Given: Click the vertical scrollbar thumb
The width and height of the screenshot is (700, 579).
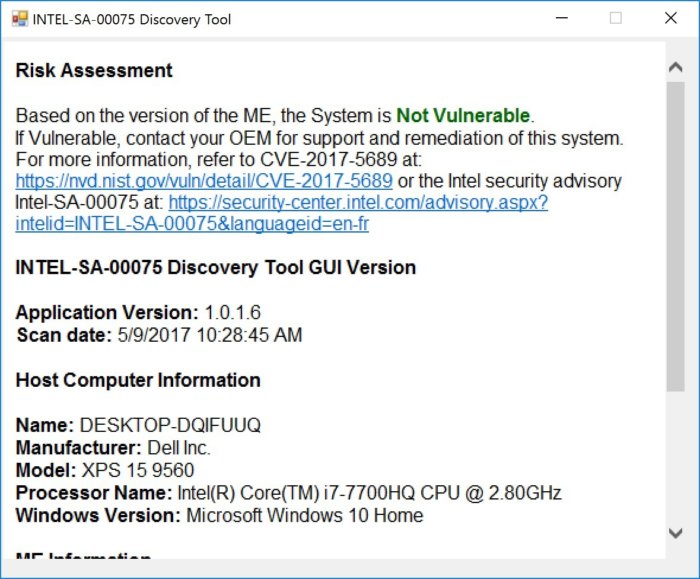Looking at the screenshot, I should pyautogui.click(x=676, y=237).
